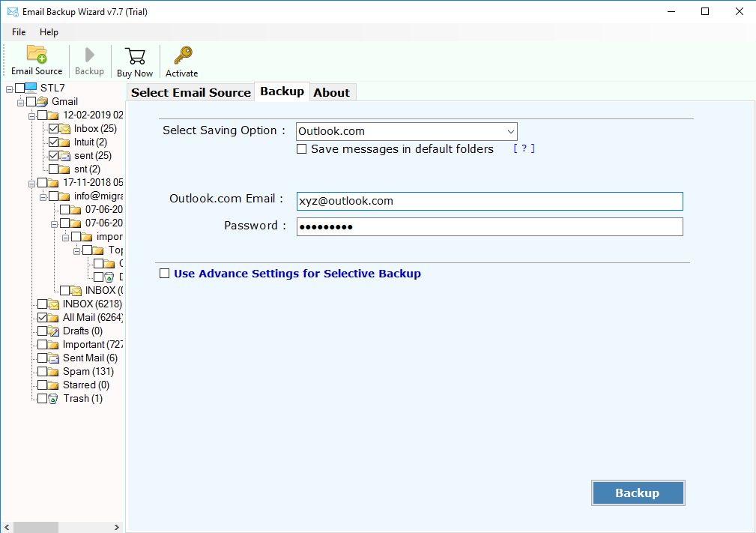The width and height of the screenshot is (756, 533).
Task: Uncheck the Inbox (25) checkbox
Action: [53, 129]
